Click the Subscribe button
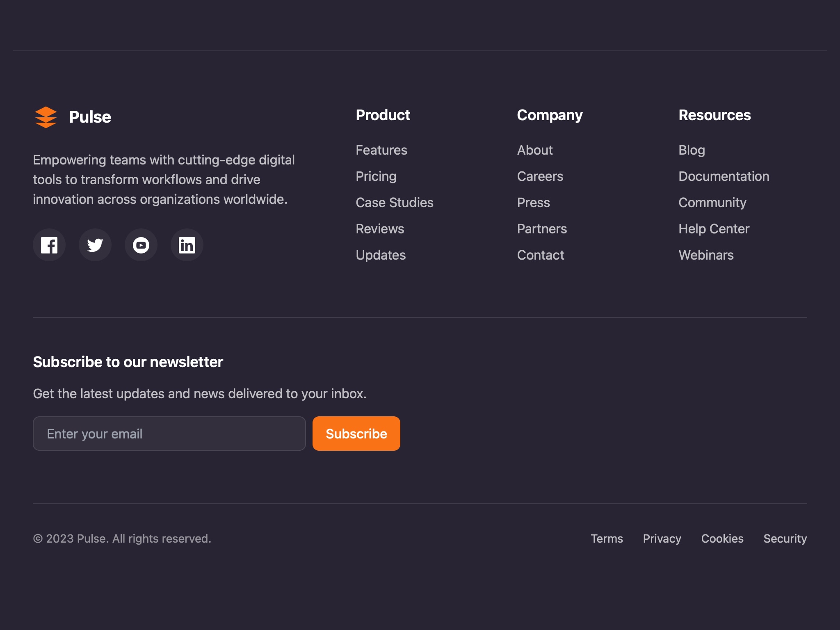This screenshot has width=840, height=630. click(356, 433)
